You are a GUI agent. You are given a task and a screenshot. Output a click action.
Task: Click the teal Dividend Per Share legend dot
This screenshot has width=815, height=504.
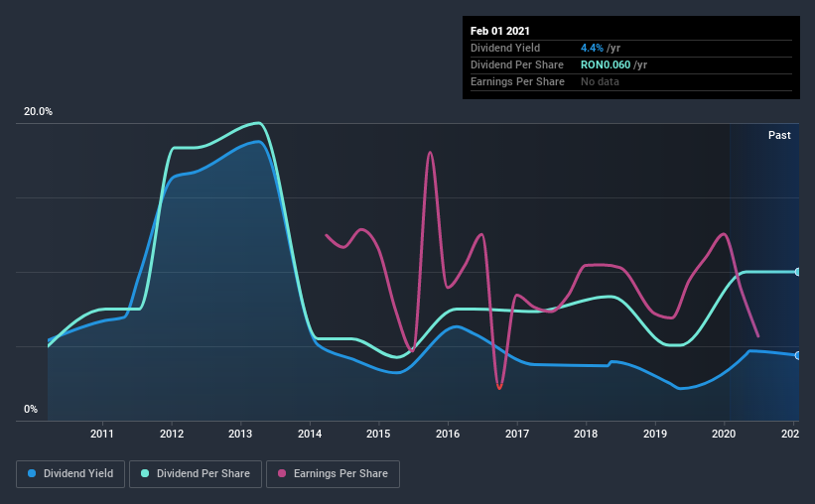click(145, 473)
